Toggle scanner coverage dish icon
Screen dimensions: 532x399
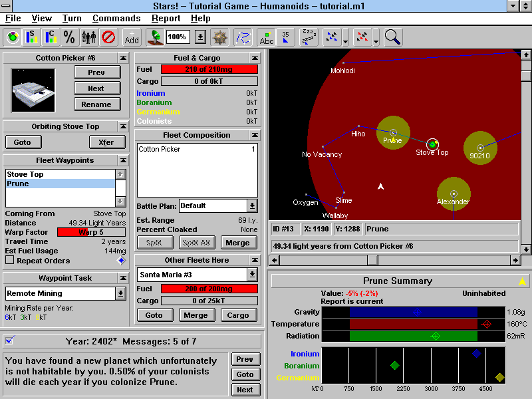point(155,37)
